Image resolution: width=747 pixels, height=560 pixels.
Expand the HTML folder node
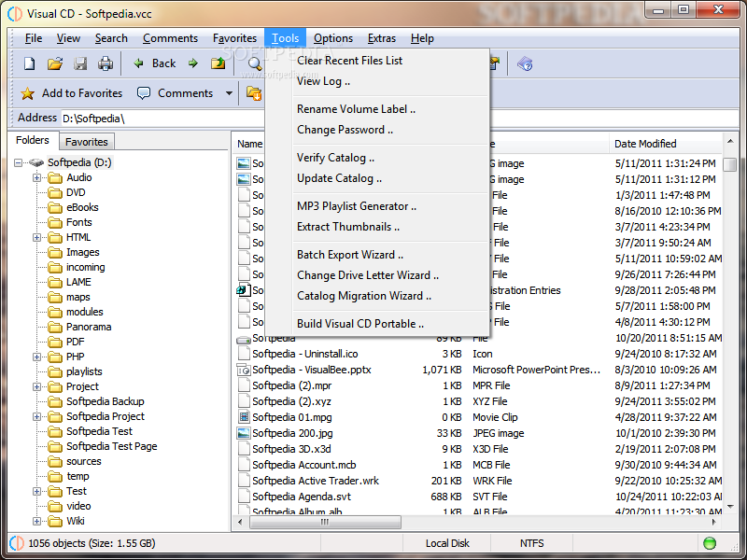click(36, 237)
